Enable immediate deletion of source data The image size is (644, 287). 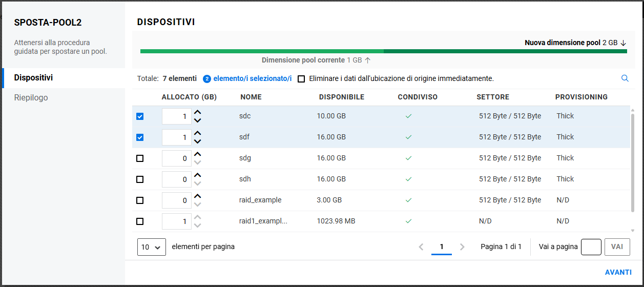(301, 79)
